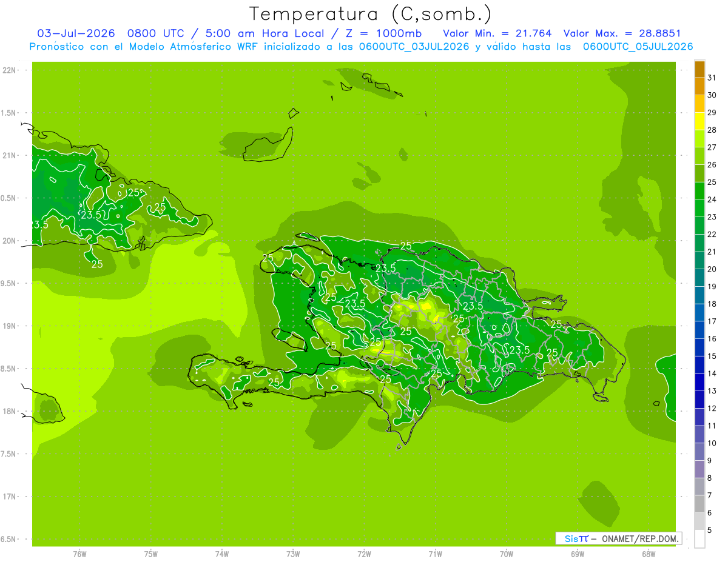
Task: Click the 'Z = 1000mb' level text
Action: point(379,33)
